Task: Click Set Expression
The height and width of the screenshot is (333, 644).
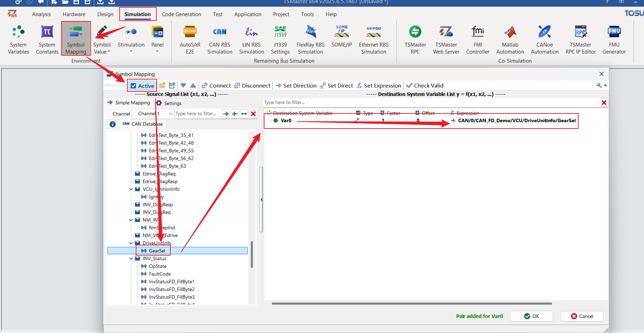Action: click(379, 85)
